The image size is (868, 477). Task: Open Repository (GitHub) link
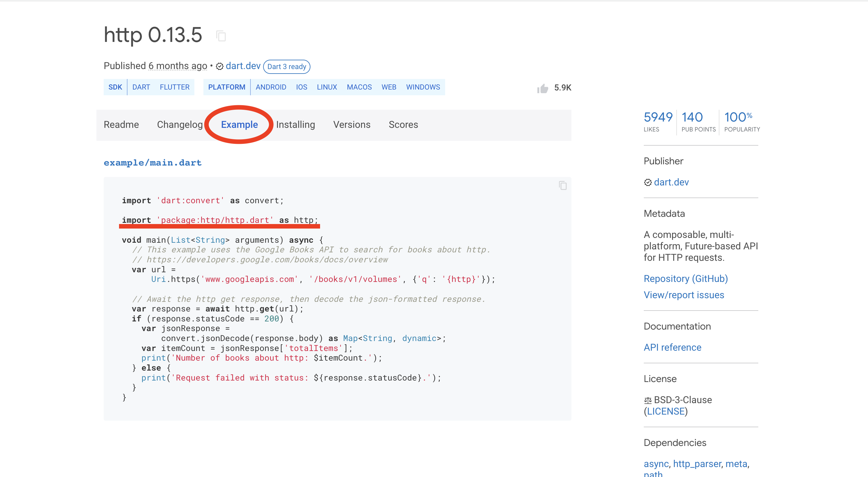tap(685, 279)
